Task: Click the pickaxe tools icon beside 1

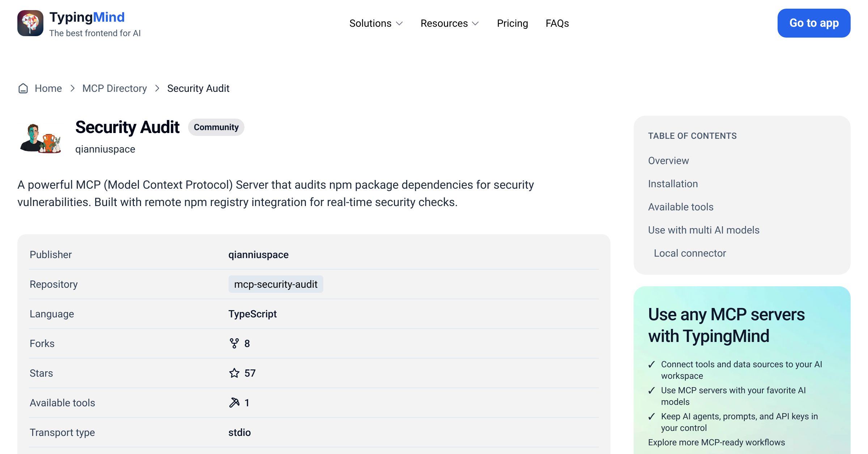Action: coord(234,403)
